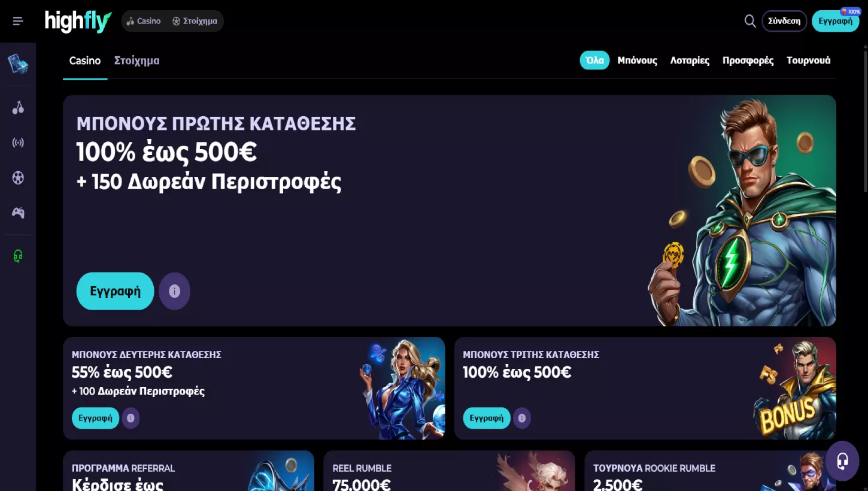Open the hamburger menu icon

(18, 21)
